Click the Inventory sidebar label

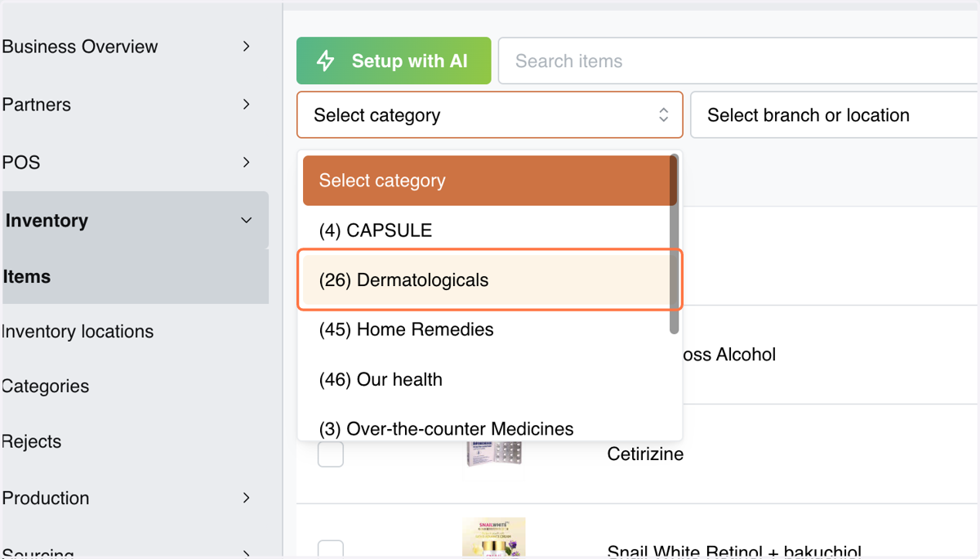(47, 221)
